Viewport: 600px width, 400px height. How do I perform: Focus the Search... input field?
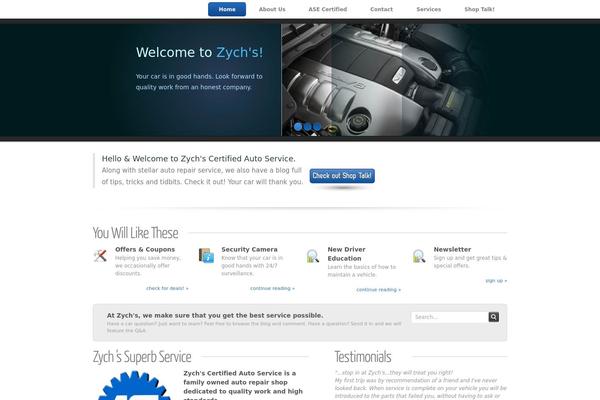pyautogui.click(x=450, y=317)
